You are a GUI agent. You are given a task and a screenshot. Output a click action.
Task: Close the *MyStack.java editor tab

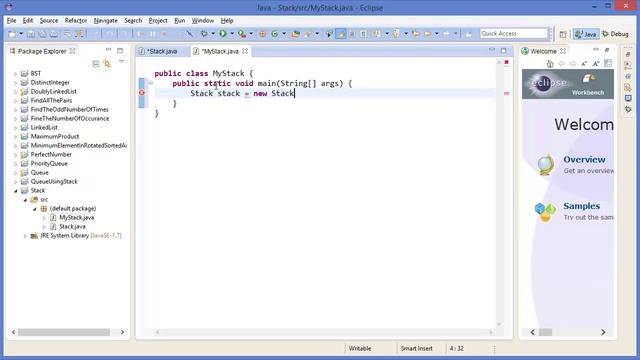245,51
